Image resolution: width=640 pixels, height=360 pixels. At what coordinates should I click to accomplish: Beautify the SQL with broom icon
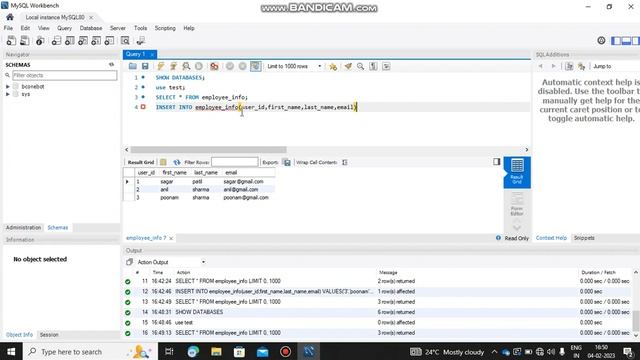click(x=348, y=66)
